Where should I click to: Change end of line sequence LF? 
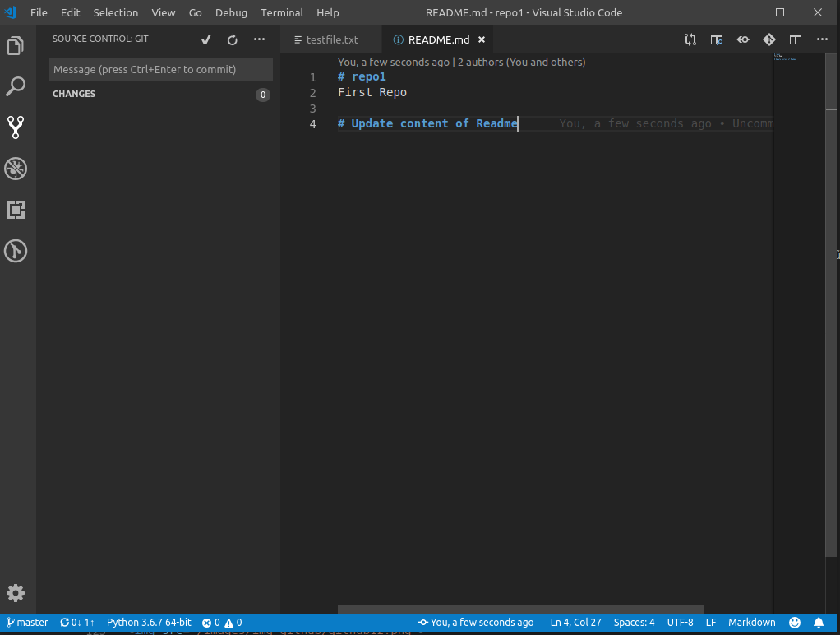711,623
